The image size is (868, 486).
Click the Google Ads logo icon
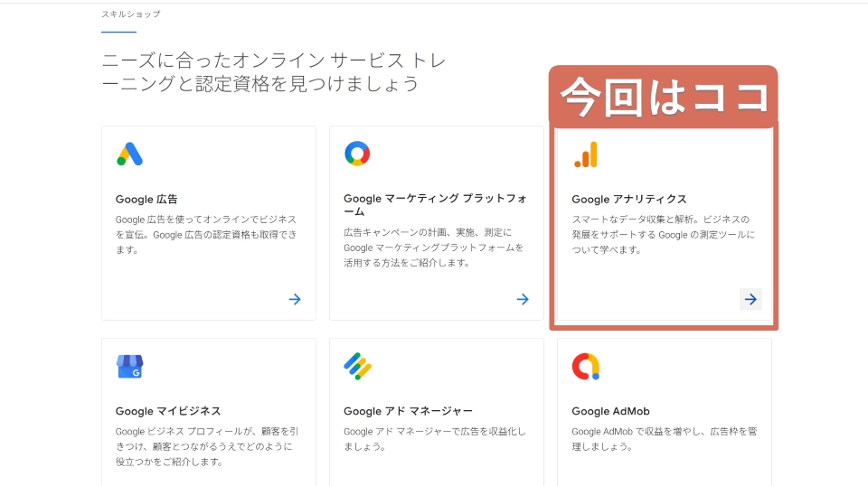coord(129,154)
